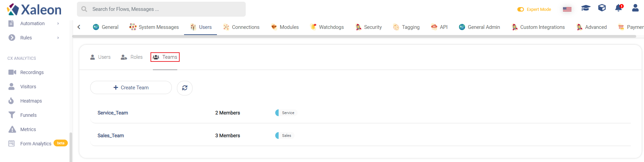The width and height of the screenshot is (644, 162).
Task: Click the refresh teams list icon
Action: [x=185, y=88]
